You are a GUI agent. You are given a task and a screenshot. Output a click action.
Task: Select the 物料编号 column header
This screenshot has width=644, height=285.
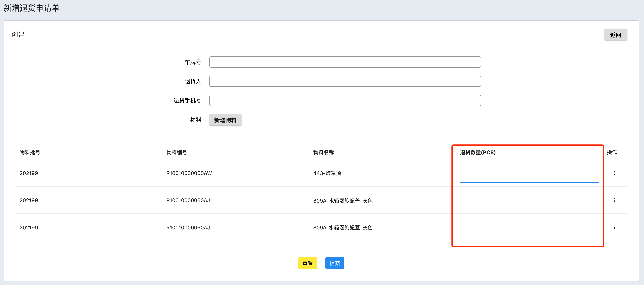[177, 152]
